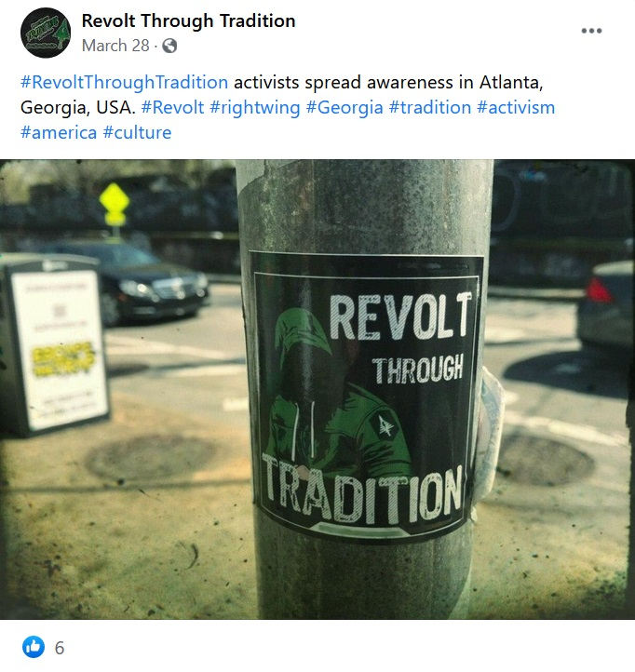This screenshot has height=672, width=635.
Task: Click the blue thumbs-up reaction icon
Action: pyautogui.click(x=34, y=647)
